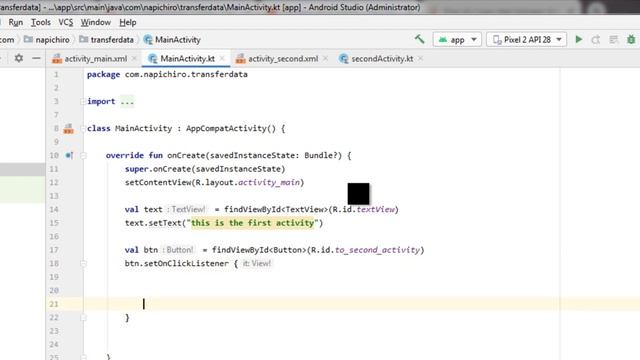Click the package declaration text on line 1
The image size is (640, 360).
tap(167, 74)
